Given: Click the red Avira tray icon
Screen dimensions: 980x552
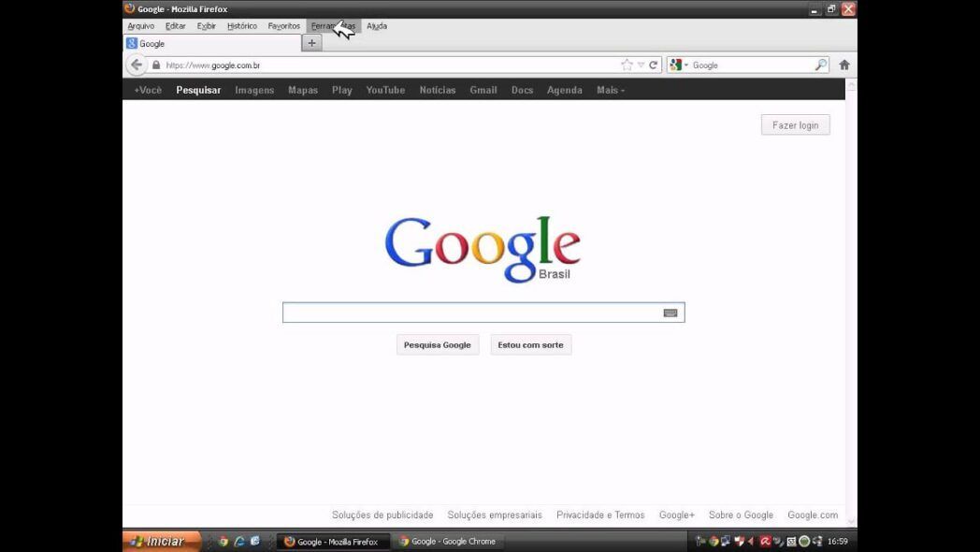Looking at the screenshot, I should pos(765,542).
